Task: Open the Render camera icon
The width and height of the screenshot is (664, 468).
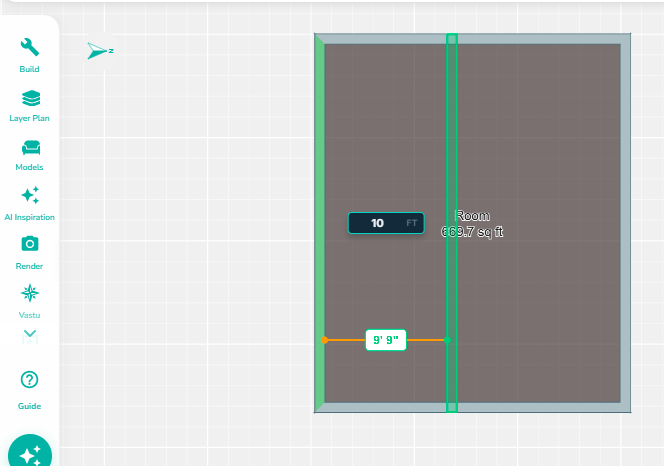Action: pos(30,244)
